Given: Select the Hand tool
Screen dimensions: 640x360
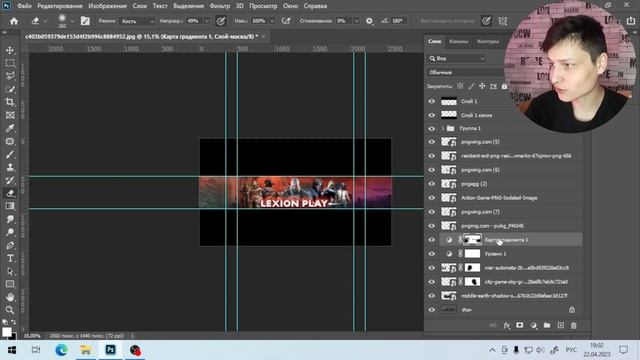Looking at the screenshot, I should tap(10, 297).
